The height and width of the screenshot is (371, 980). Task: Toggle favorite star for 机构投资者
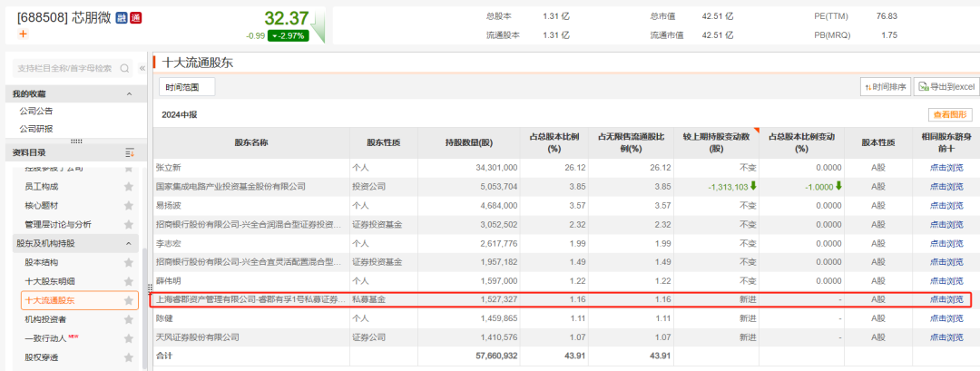click(x=129, y=319)
